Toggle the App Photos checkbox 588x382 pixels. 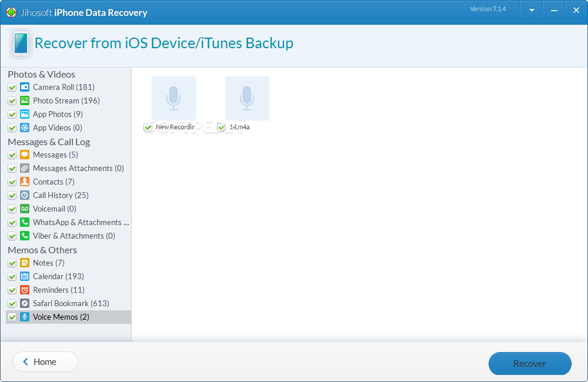12,115
